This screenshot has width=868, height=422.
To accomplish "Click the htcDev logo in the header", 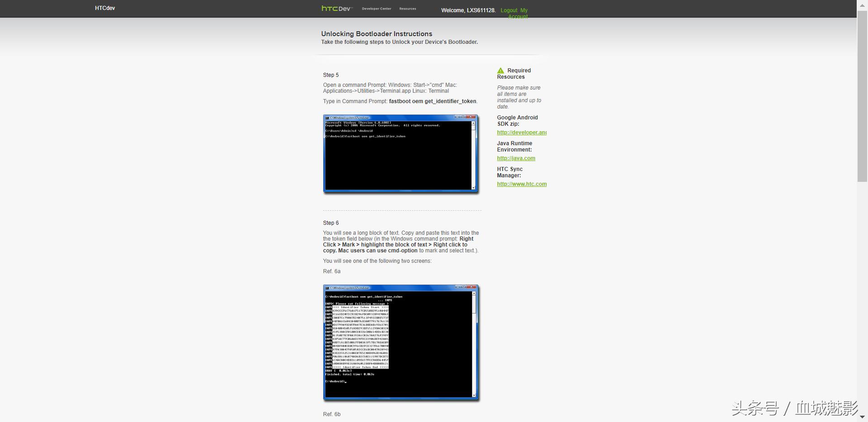I will pos(336,8).
